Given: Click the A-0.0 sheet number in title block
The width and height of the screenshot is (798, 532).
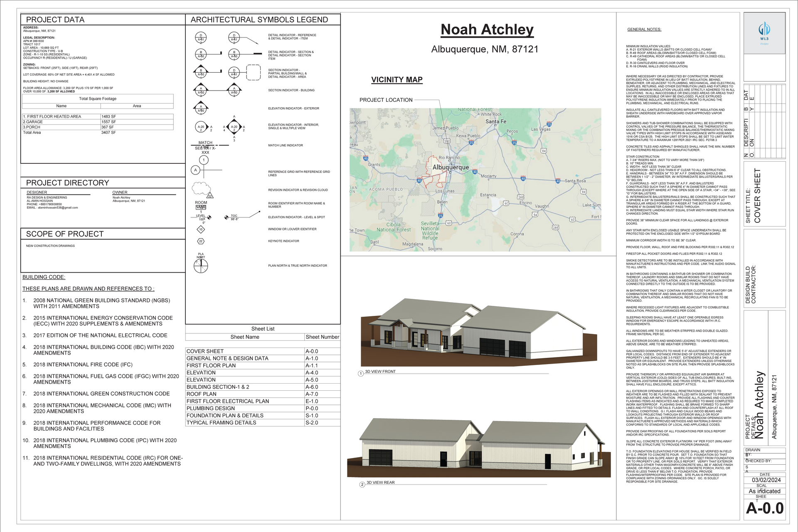Looking at the screenshot, I should (765, 508).
